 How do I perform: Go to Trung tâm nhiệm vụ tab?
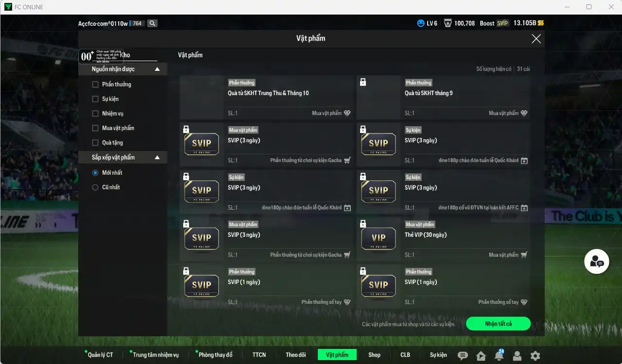155,355
